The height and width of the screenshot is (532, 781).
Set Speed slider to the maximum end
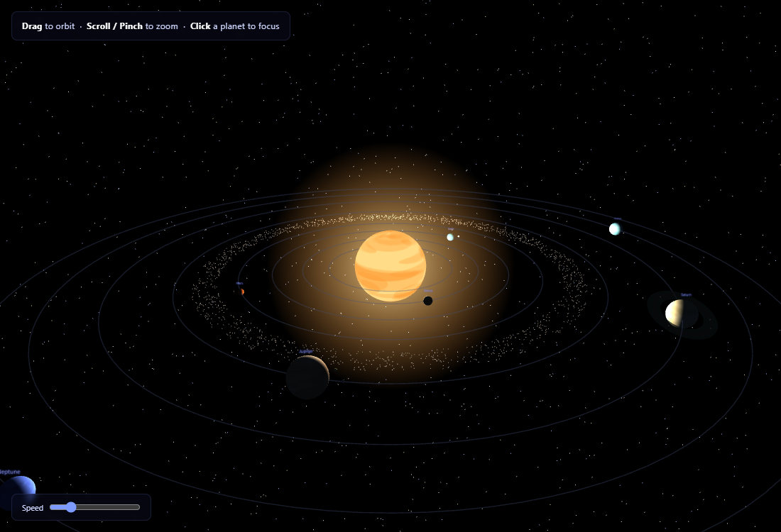click(139, 507)
